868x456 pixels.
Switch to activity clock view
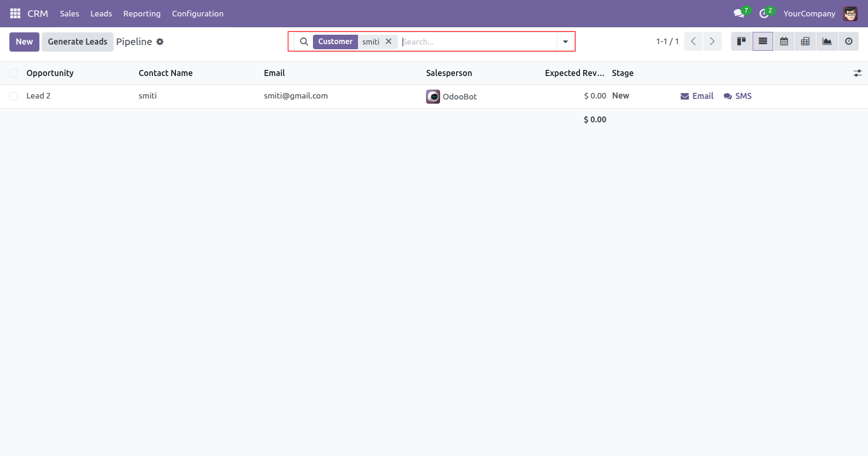click(x=848, y=41)
